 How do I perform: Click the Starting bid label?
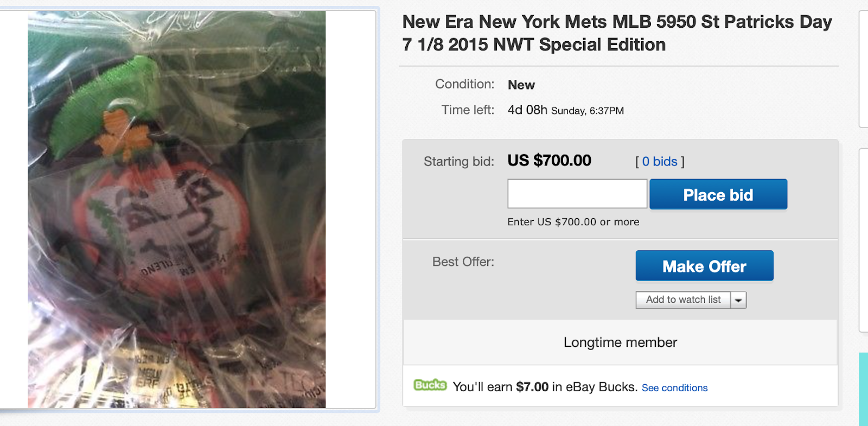458,162
